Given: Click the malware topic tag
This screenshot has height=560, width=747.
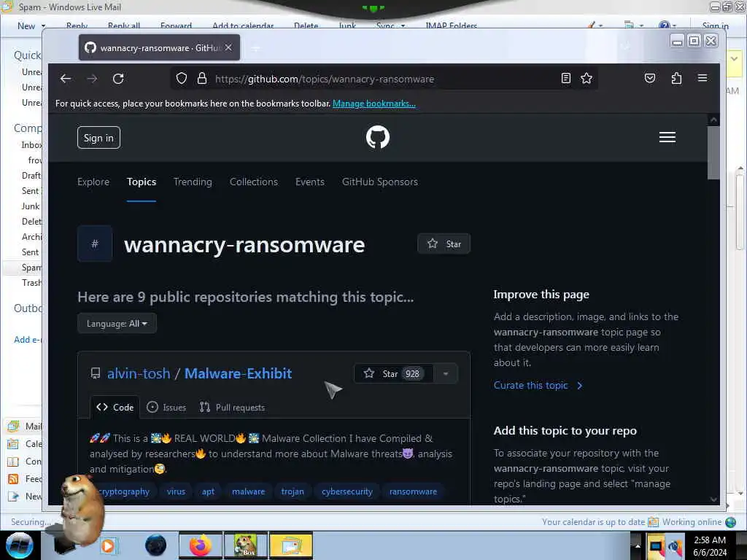Looking at the screenshot, I should pos(248,491).
